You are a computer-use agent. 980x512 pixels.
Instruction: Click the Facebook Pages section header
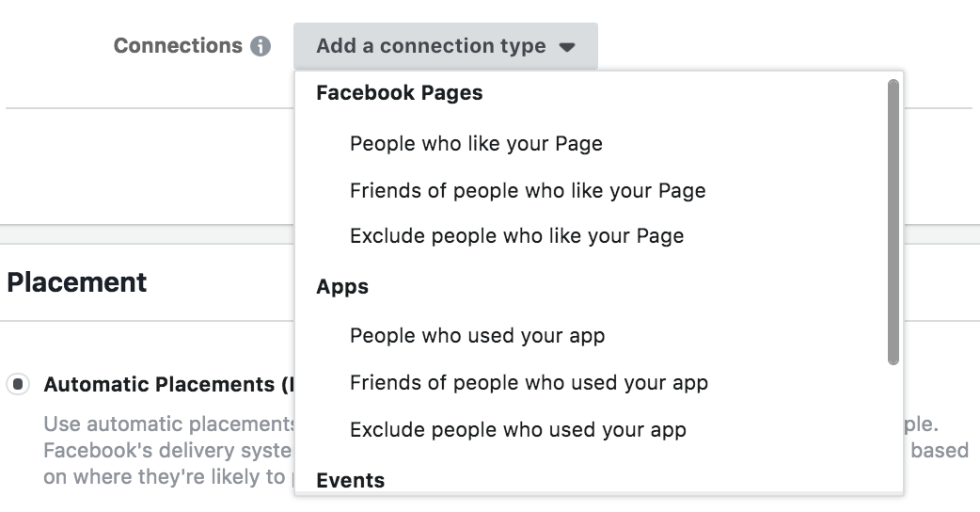[x=400, y=92]
